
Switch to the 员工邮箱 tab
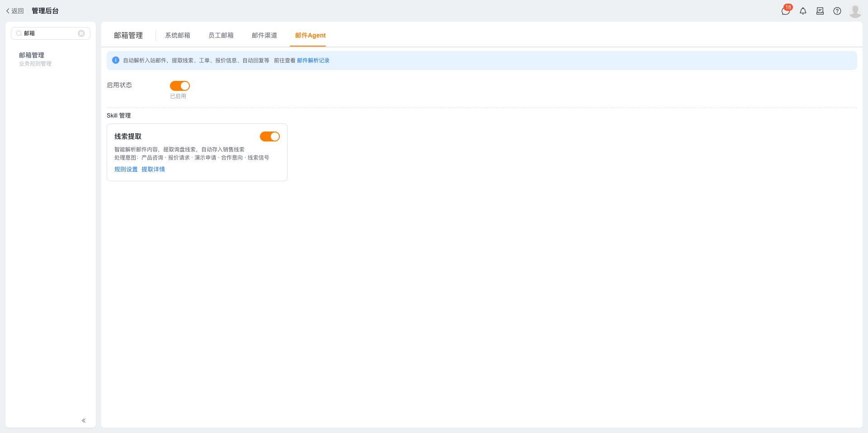[x=221, y=35]
